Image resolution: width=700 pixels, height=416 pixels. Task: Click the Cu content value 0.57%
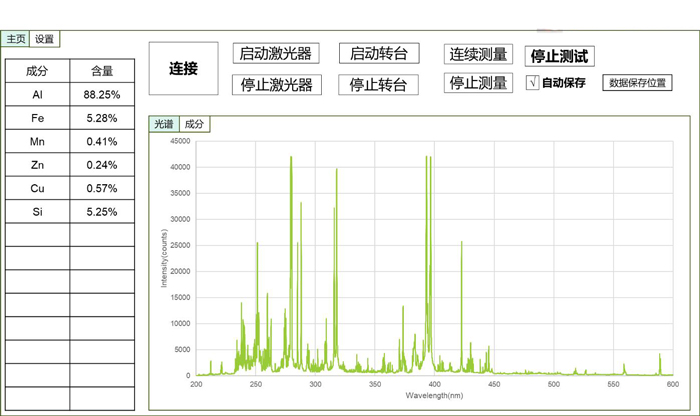pyautogui.click(x=101, y=188)
